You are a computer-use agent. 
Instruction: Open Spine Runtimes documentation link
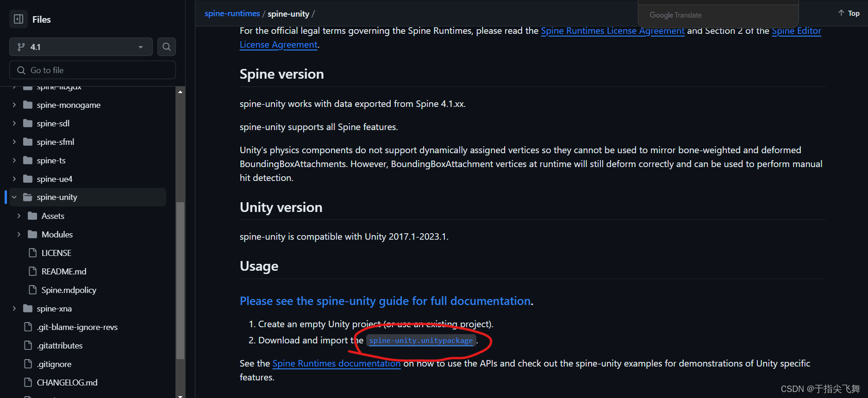[337, 364]
